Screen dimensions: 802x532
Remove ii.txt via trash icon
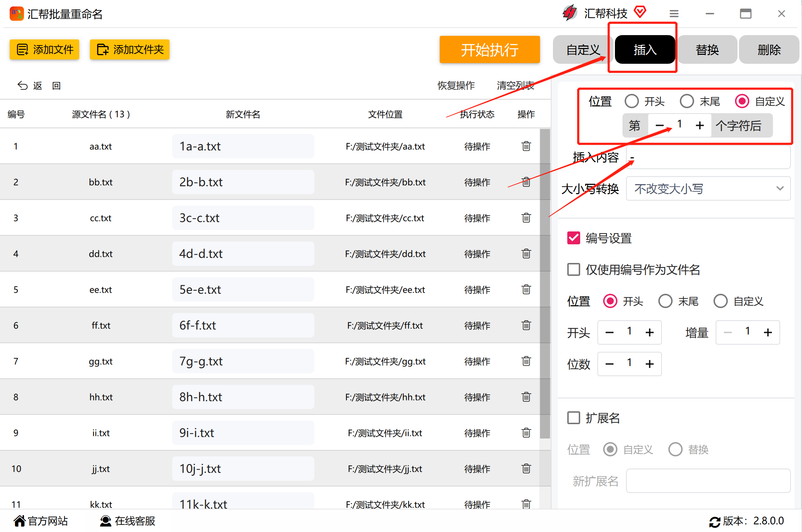pos(526,433)
